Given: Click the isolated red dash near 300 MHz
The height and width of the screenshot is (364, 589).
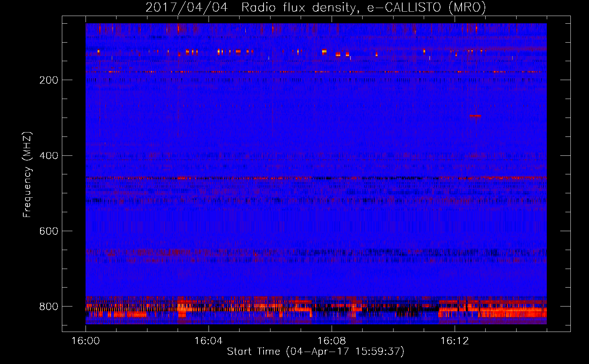Looking at the screenshot, I should (x=475, y=116).
